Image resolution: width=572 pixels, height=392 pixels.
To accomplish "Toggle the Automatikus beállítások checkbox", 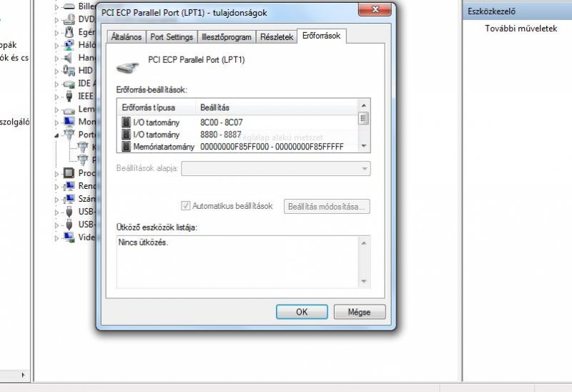I will coord(185,206).
